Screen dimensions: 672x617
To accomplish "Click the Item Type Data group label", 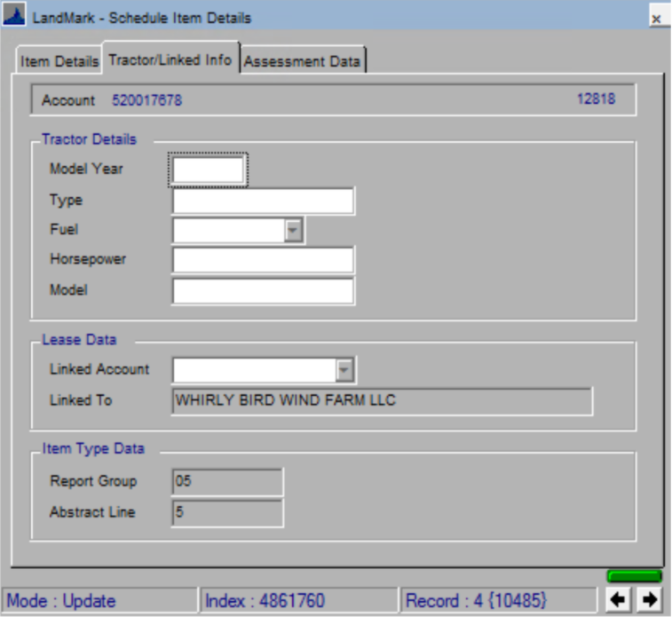I will point(93,448).
